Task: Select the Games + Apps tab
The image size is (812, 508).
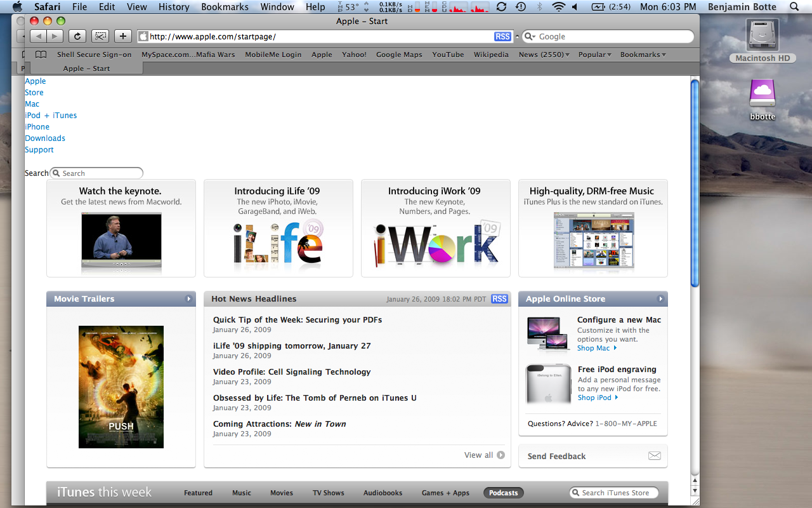Action: point(445,493)
